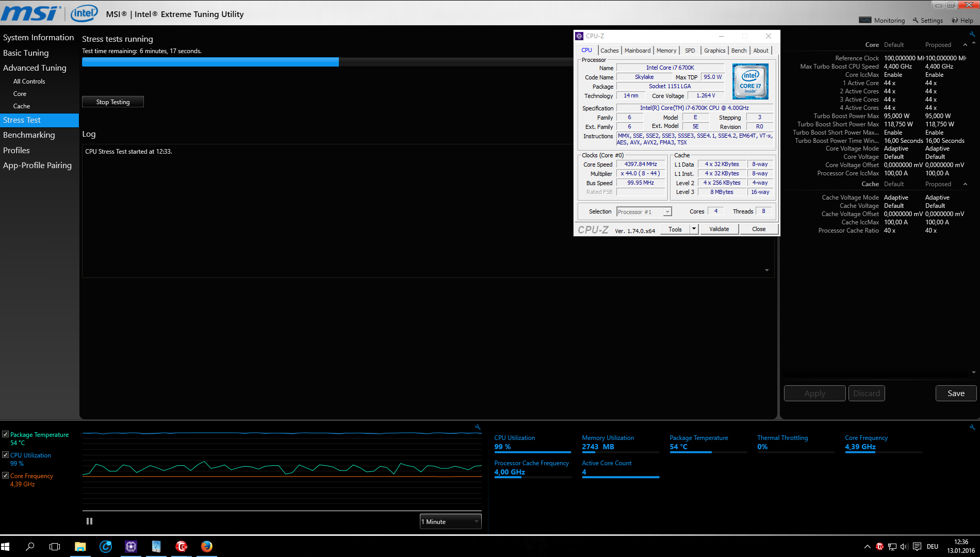This screenshot has height=557, width=980.
Task: Click wrench icon above the Core tuning panel
Action: 972,35
